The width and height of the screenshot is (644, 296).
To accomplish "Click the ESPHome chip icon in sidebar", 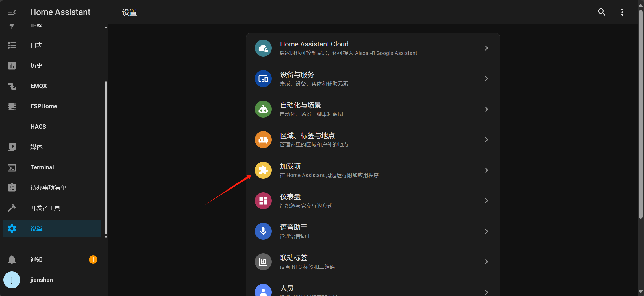I will tap(12, 106).
